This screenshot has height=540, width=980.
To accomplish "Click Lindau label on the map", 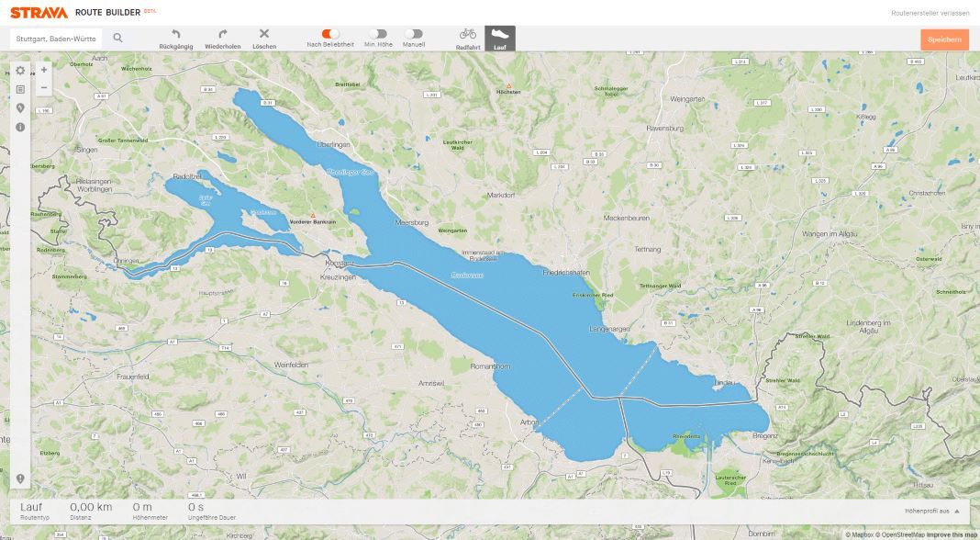I will [x=725, y=382].
